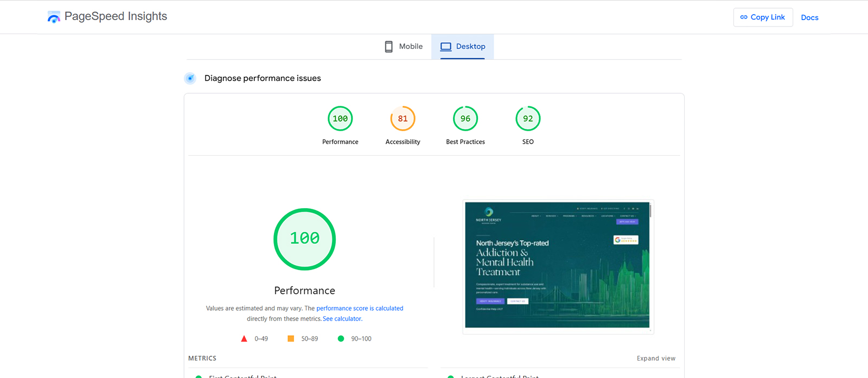868x378 pixels.
Task: Follow the "See calculator" link
Action: click(342, 319)
